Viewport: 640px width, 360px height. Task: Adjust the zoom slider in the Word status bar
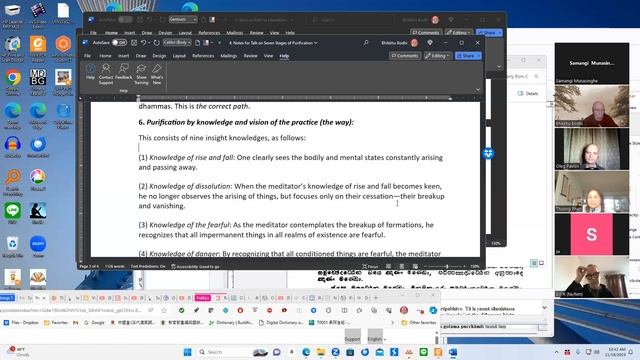(x=447, y=266)
